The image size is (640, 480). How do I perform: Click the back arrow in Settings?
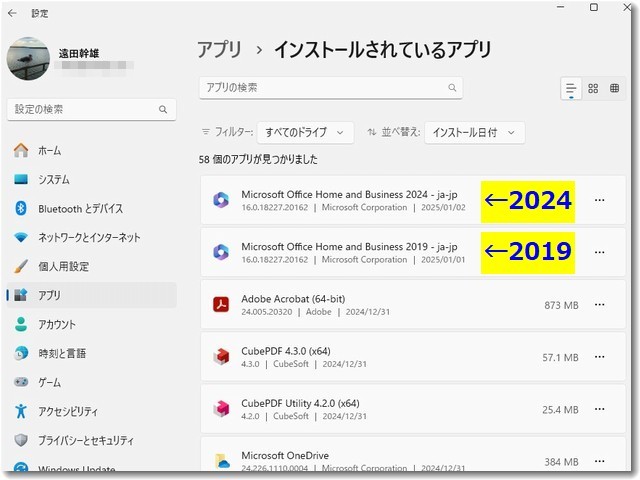[x=12, y=13]
